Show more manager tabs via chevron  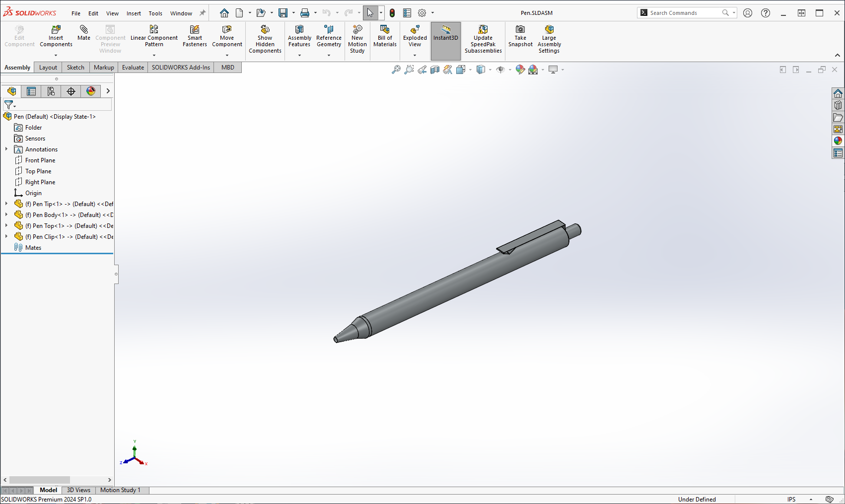[x=108, y=91]
